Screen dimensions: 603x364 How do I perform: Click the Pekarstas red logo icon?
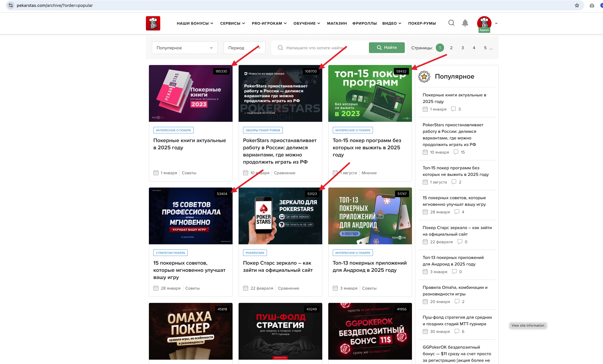(x=153, y=23)
